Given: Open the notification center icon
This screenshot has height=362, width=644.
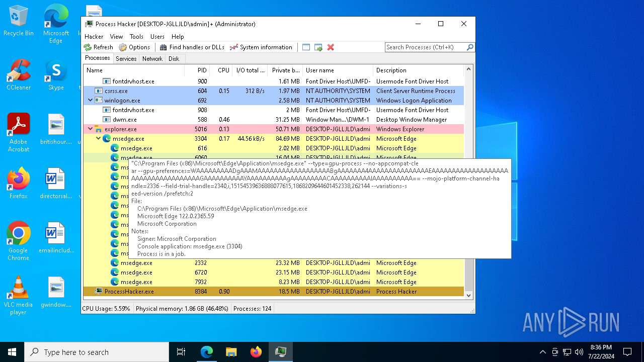Looking at the screenshot, I should click(x=627, y=352).
